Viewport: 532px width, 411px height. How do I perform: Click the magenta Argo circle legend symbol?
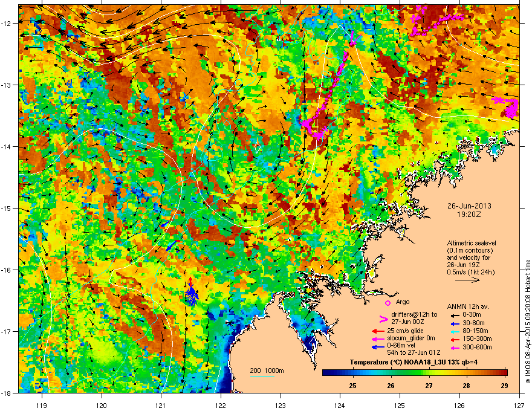(388, 303)
